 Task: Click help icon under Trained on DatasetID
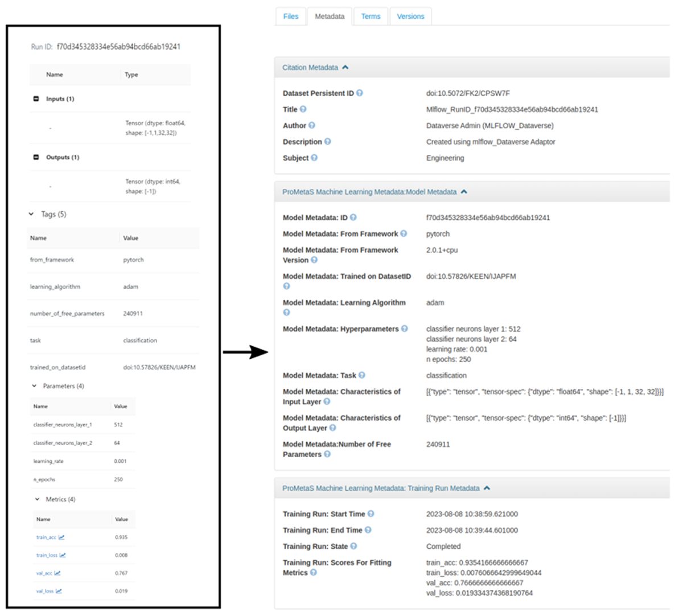coord(286,286)
